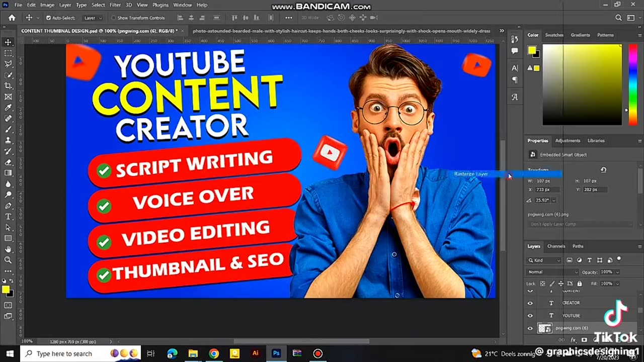Select the Eyedropper tool
This screenshot has height=362, width=644.
[8, 108]
